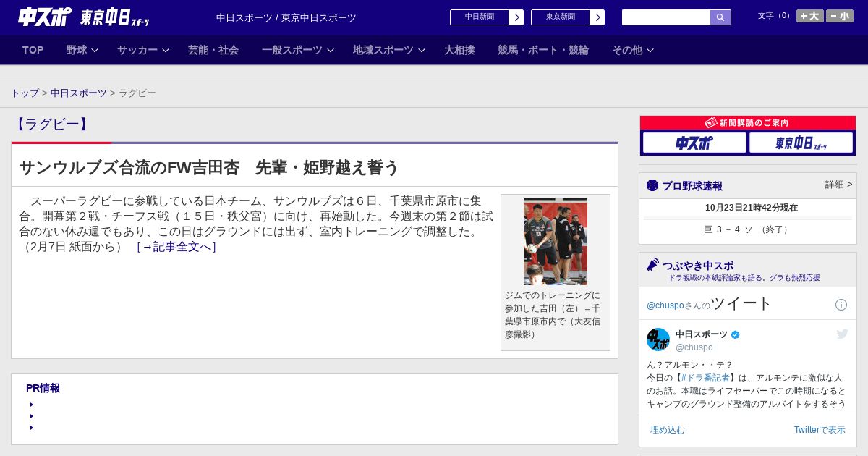
Task: Click the 埋め込む embed link
Action: tap(667, 430)
